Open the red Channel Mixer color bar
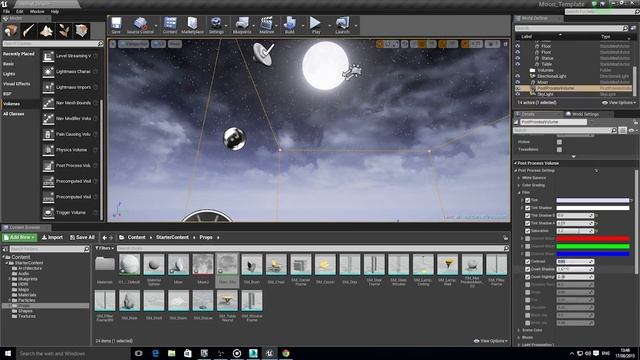This screenshot has width=640, height=360. pos(593,239)
